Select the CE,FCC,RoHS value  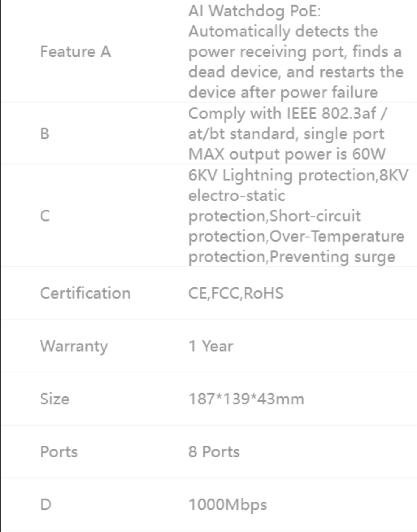236,293
